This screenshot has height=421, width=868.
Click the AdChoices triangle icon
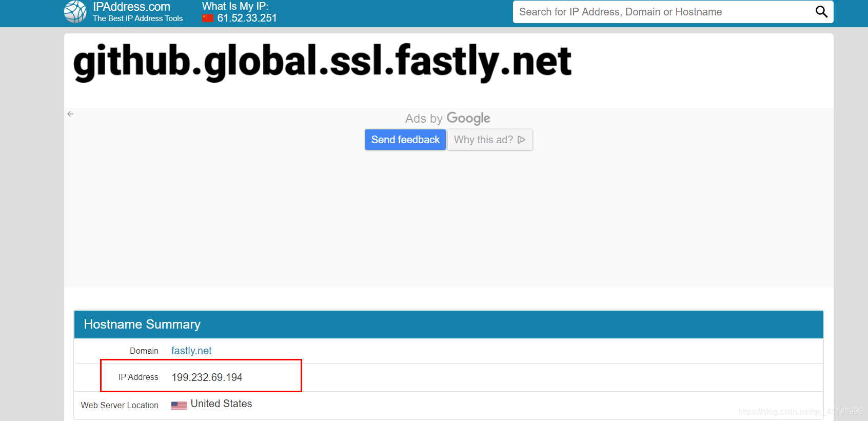click(x=522, y=140)
